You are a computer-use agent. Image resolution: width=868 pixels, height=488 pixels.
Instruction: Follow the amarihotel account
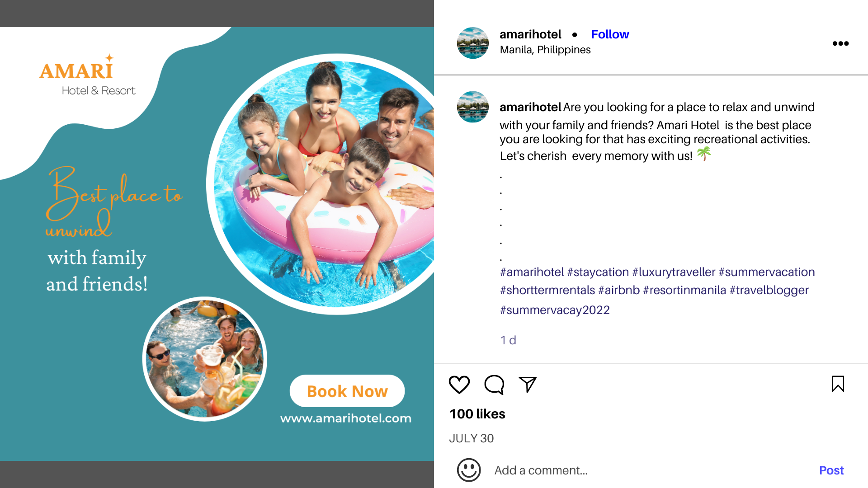610,34
